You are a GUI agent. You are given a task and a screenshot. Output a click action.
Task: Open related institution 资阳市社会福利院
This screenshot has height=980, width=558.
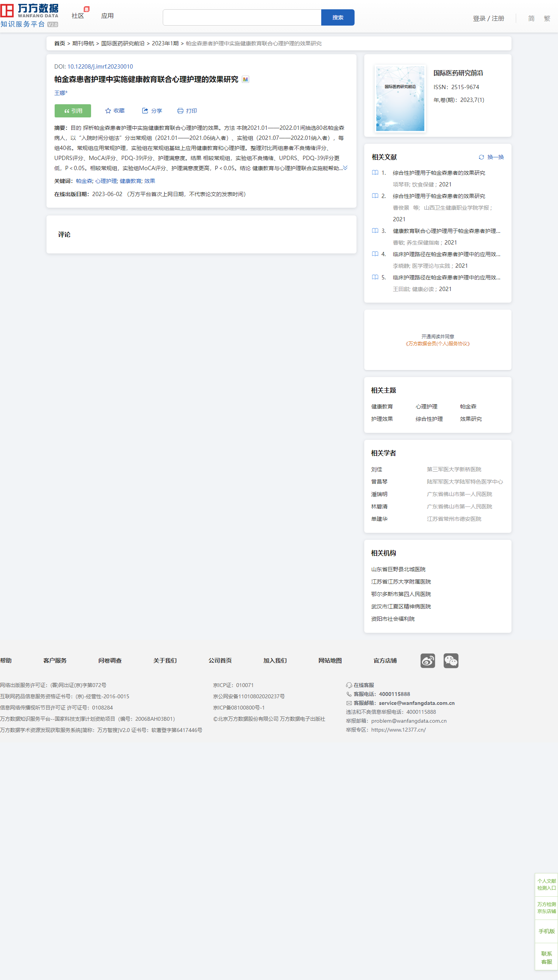point(393,619)
